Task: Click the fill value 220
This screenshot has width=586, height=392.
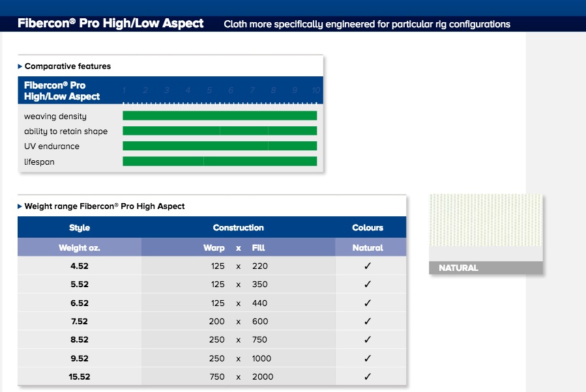Action: pos(259,266)
